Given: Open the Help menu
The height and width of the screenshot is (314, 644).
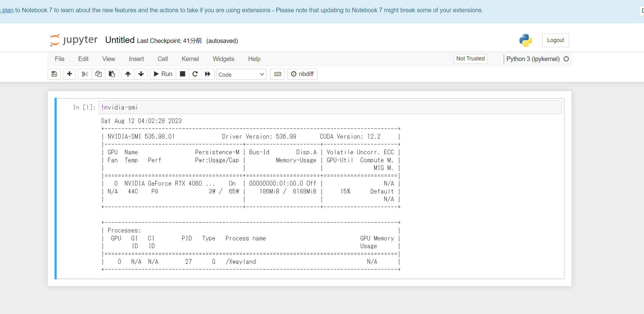Looking at the screenshot, I should point(254,59).
